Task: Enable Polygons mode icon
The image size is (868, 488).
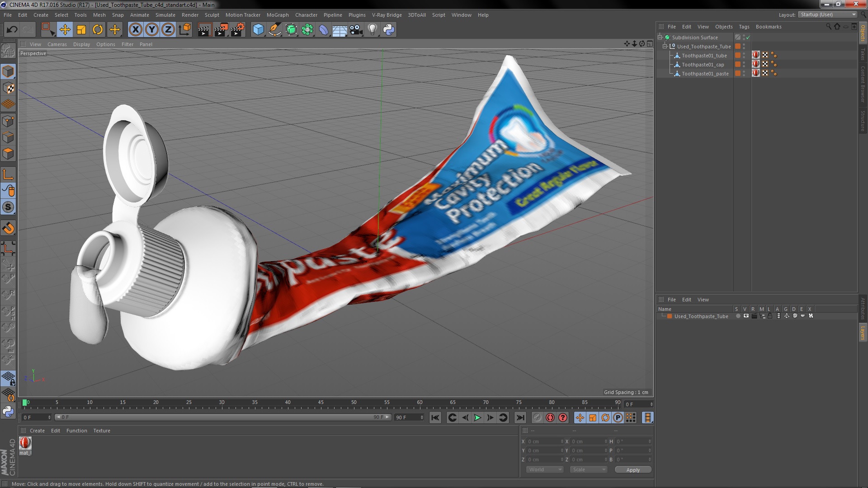Action: click(x=8, y=154)
